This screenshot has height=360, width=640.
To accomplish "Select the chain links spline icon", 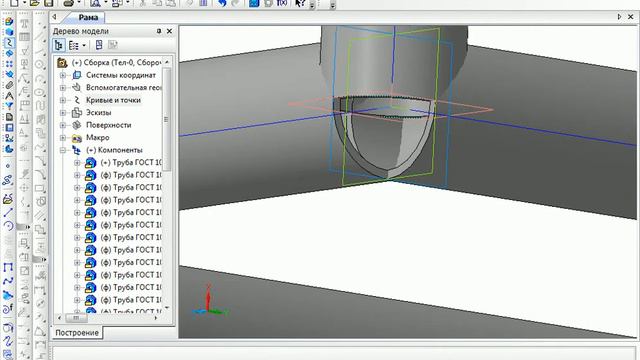I will click(8, 180).
